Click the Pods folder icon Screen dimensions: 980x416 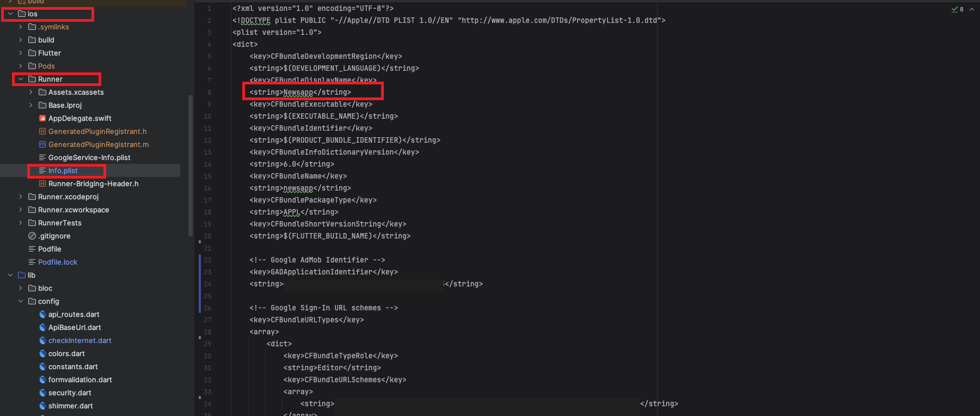[x=32, y=66]
